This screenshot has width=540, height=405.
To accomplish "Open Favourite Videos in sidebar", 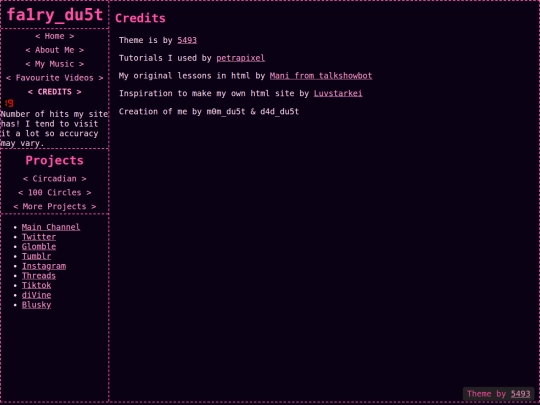I will point(54,78).
